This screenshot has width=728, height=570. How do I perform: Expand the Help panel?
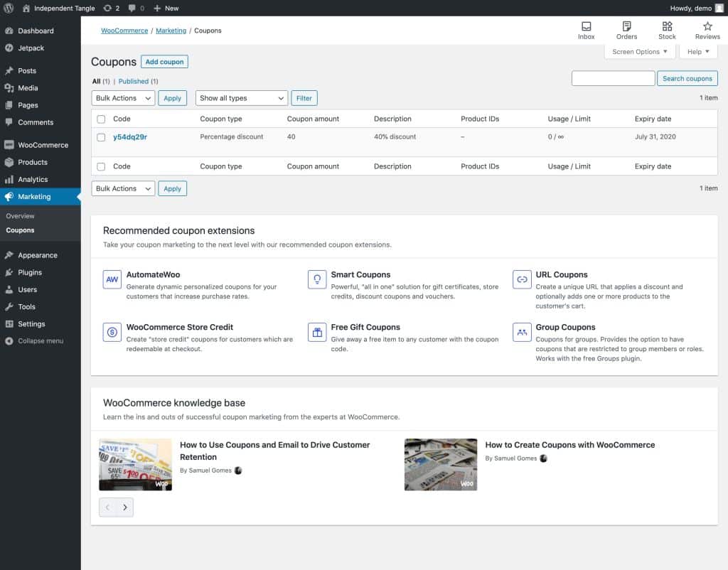click(x=698, y=51)
